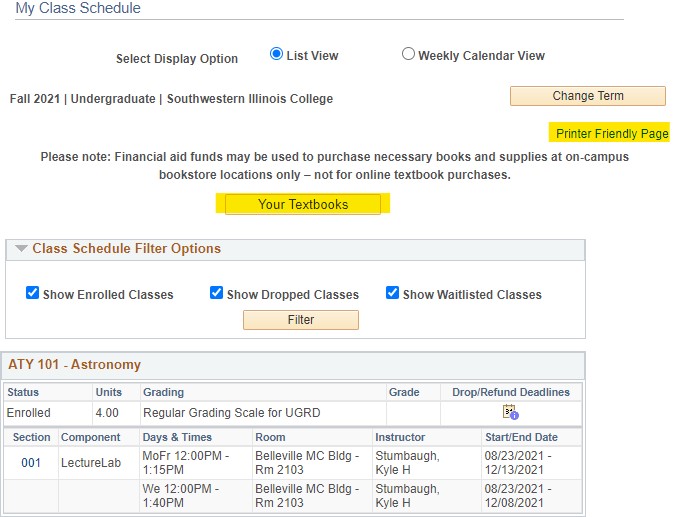Click the My Class Schedule page title
This screenshot has width=674, height=517.
point(78,9)
